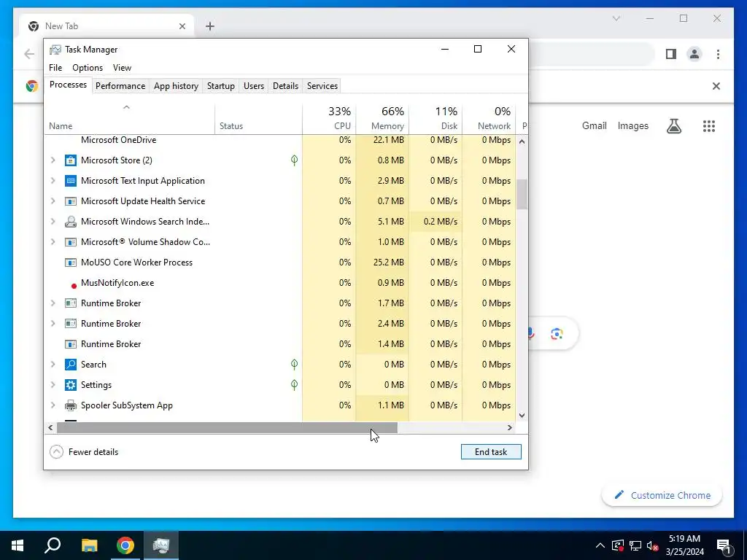Image resolution: width=747 pixels, height=560 pixels.
Task: Click the Microsoft Update Health Service icon
Action: coord(71,201)
